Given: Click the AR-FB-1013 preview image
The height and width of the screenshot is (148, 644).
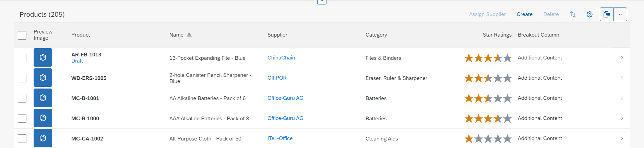Looking at the screenshot, I should pyautogui.click(x=43, y=57).
